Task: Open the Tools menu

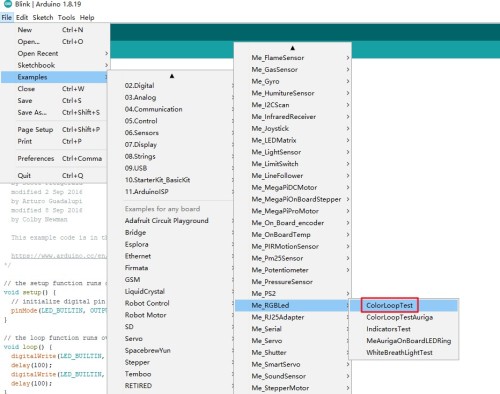Action: pyautogui.click(x=66, y=17)
